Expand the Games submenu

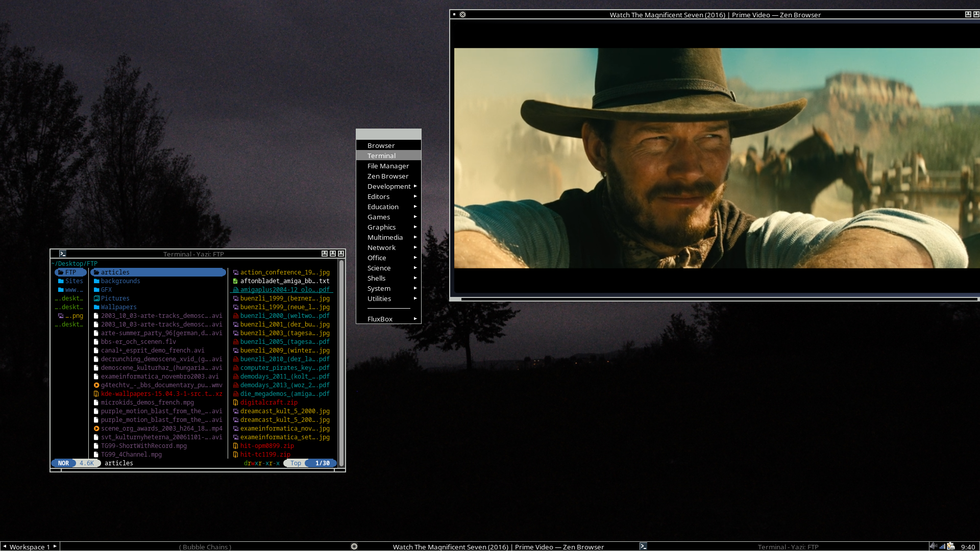coord(388,217)
